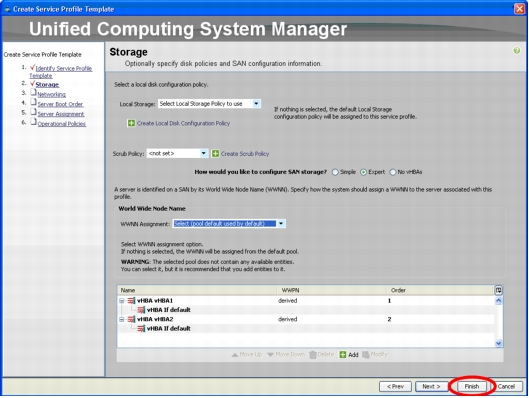Click the Prev button
The width and height of the screenshot is (529, 398).
(395, 387)
